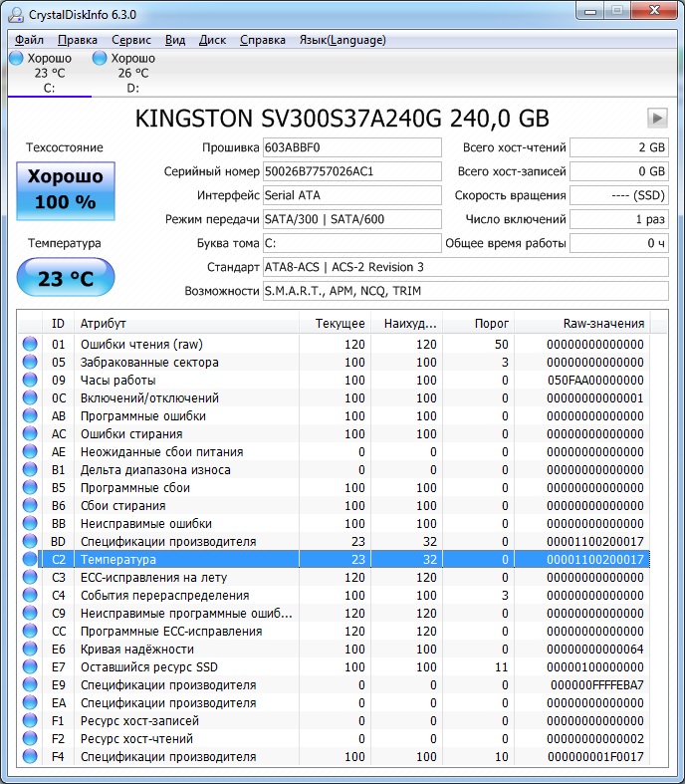Click status orb beside Дельта диапазона износа

(30, 469)
